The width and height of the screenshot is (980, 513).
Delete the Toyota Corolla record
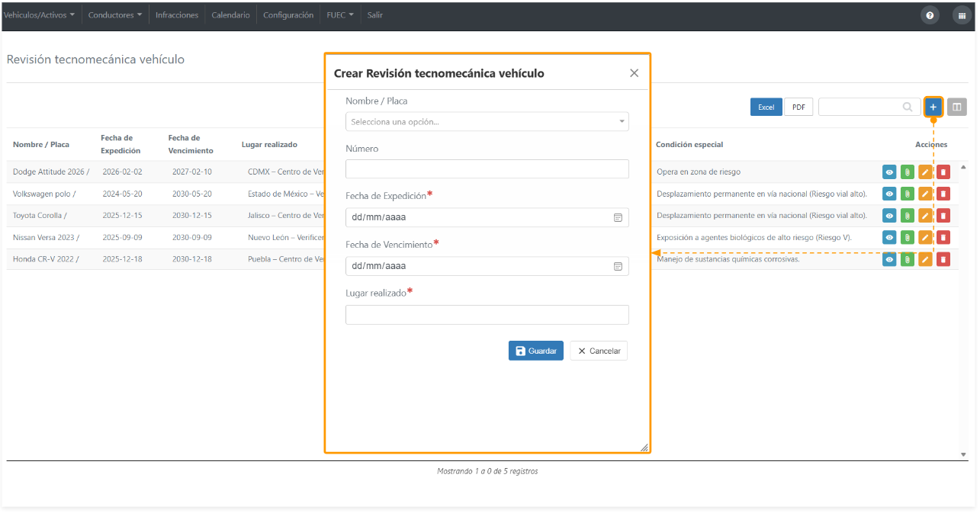(943, 216)
